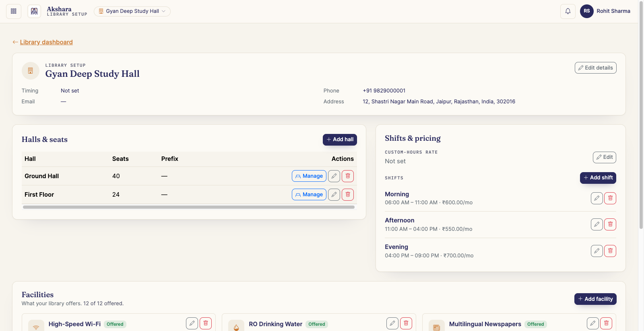Click the library building icon beside title
The image size is (644, 331).
point(31,71)
